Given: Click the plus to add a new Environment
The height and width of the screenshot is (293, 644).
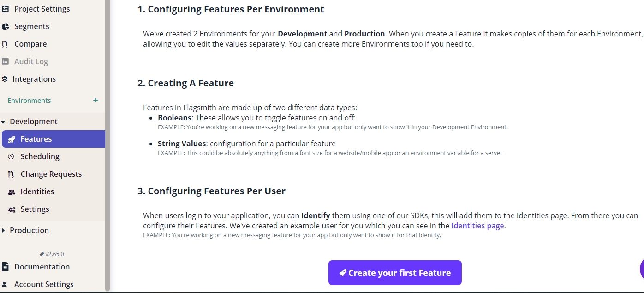Looking at the screenshot, I should tap(95, 100).
